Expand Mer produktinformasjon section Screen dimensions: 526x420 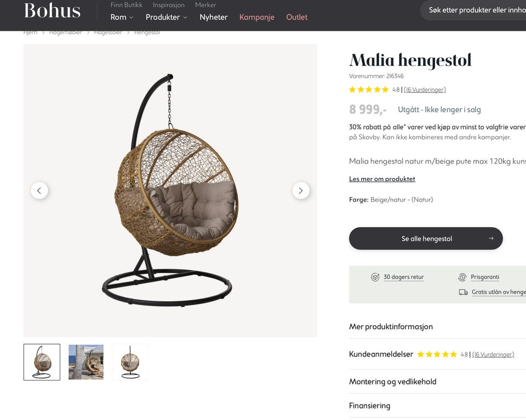437,326
